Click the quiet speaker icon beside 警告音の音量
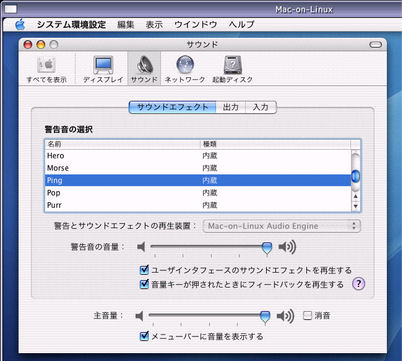Screen dimensions: 402x361 coord(141,247)
